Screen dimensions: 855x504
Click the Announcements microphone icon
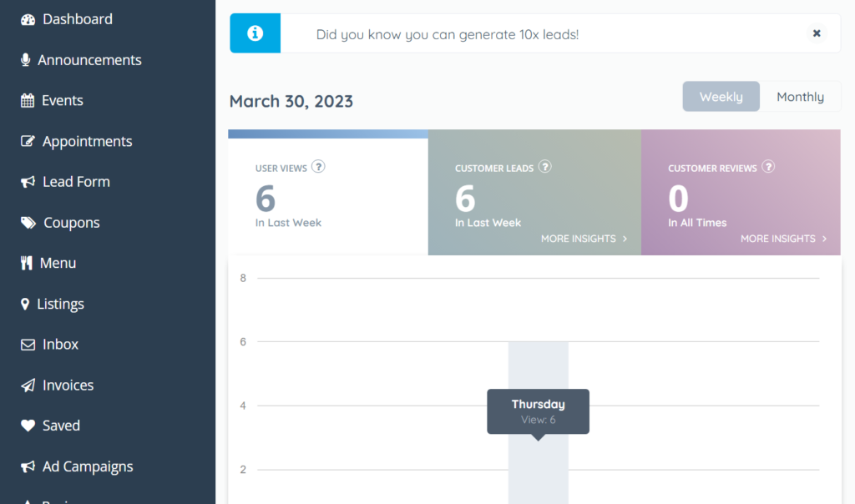tap(26, 60)
